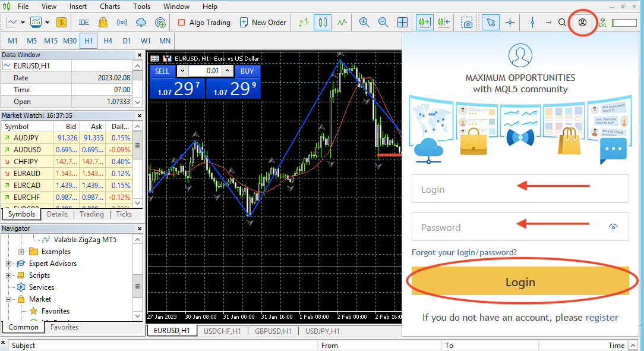This screenshot has height=351, width=644.
Task: Open trading Signals via the toolbar icon
Action: coord(121,22)
